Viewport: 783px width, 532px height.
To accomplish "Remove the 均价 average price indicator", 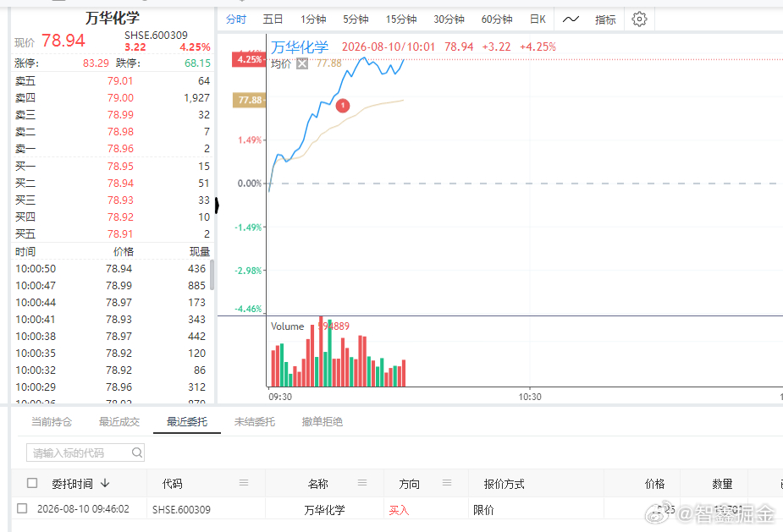I will [x=302, y=63].
